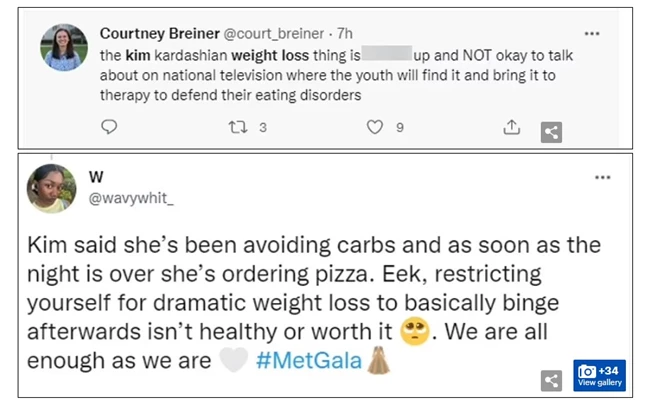The image size is (650, 400).
Task: Click the retweet count of 3
Action: tap(262, 127)
